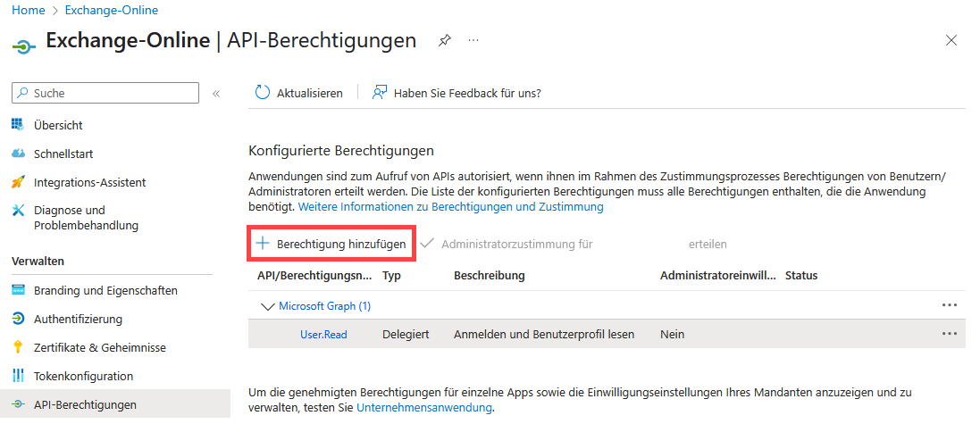Image resolution: width=980 pixels, height=424 pixels.
Task: Open more options for Microsoft Graph row
Action: pyautogui.click(x=949, y=305)
